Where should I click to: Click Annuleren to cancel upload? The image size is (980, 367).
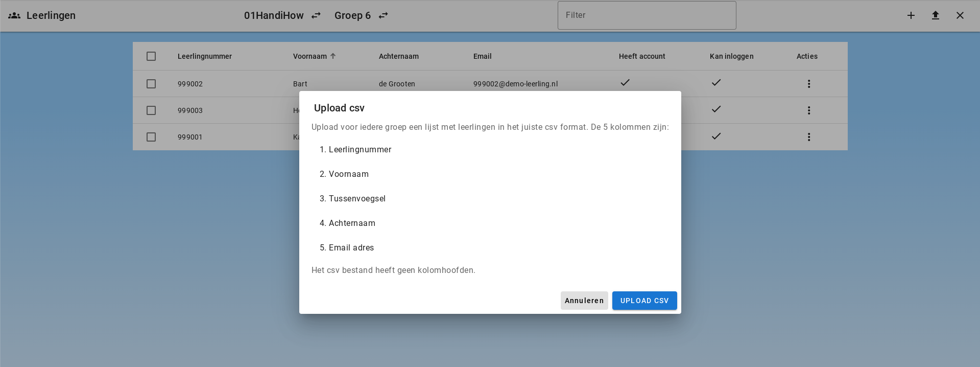[584, 301]
